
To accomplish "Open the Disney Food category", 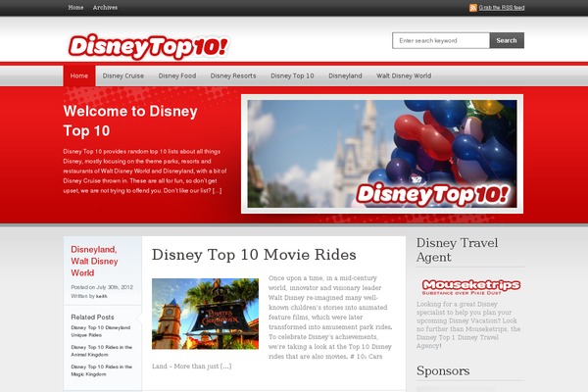I will coord(177,75).
